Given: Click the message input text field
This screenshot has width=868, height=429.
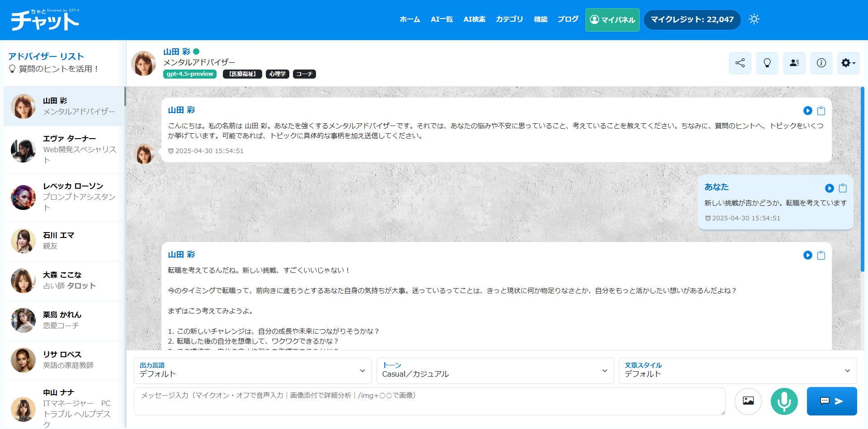Looking at the screenshot, I should click(x=429, y=401).
